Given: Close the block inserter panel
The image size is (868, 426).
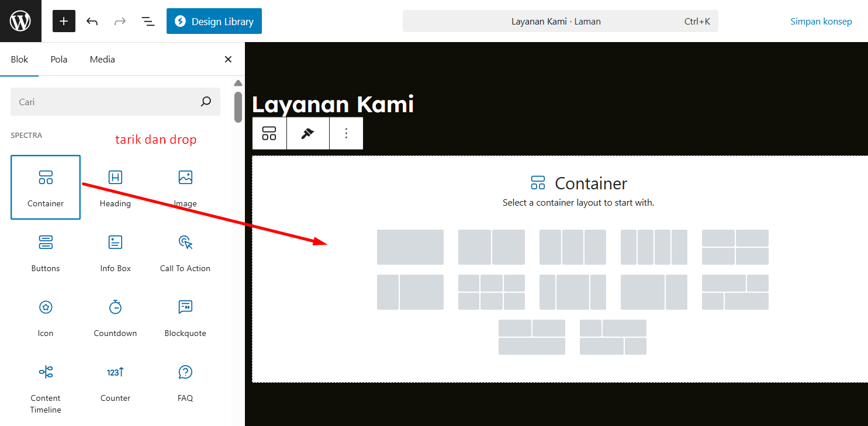Looking at the screenshot, I should [x=228, y=59].
